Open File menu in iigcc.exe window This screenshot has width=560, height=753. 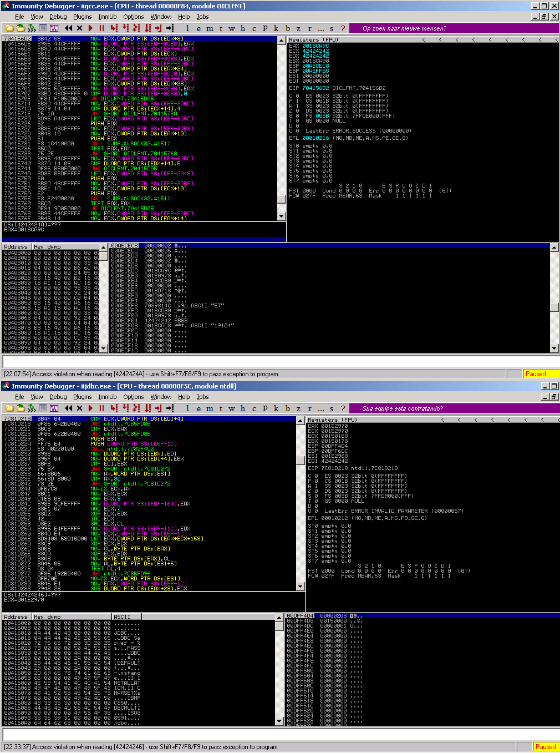[19, 17]
